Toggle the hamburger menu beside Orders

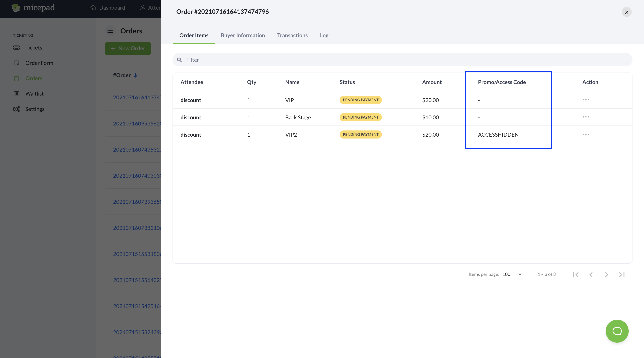[x=110, y=31]
